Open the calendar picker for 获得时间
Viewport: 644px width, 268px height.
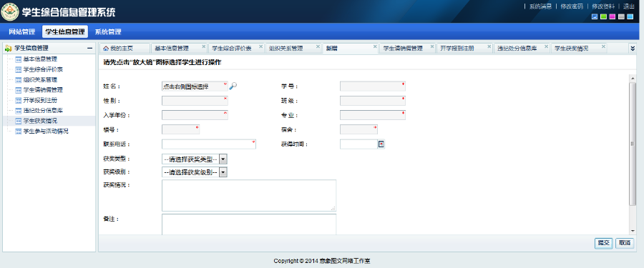click(x=381, y=144)
